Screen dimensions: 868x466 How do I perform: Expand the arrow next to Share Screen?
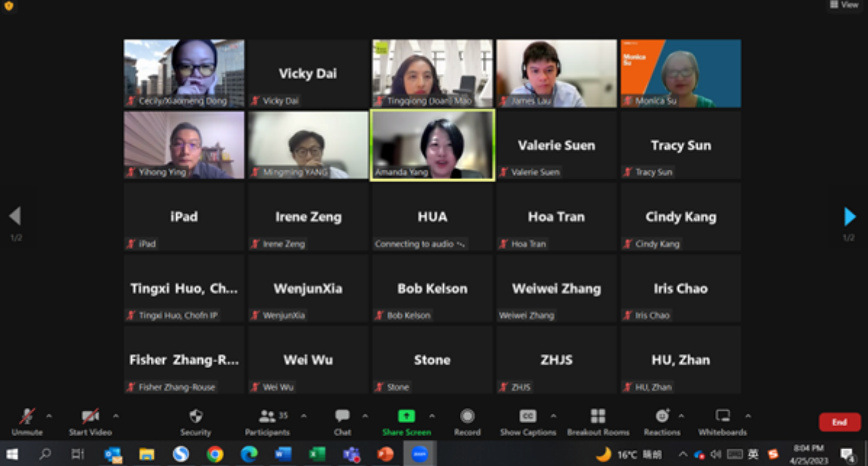[x=432, y=416]
